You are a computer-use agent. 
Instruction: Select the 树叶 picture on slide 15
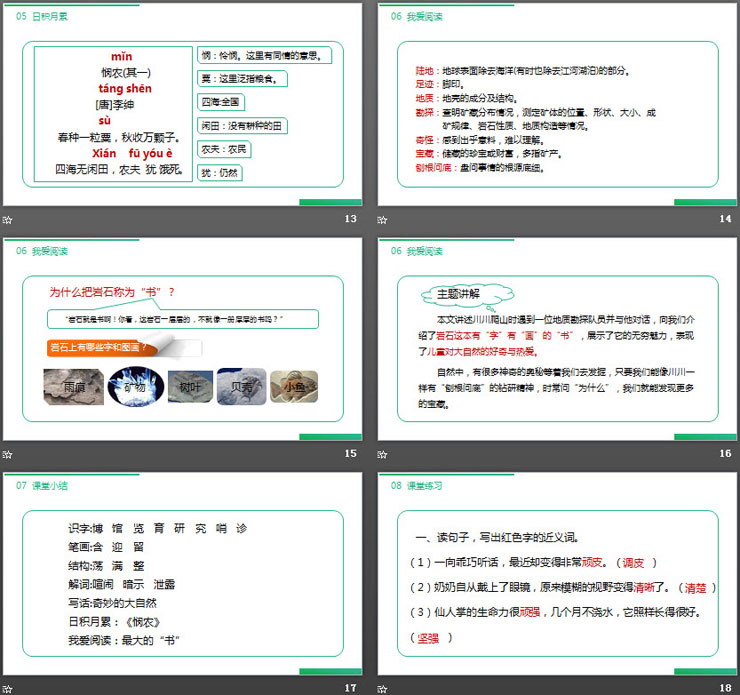(x=187, y=387)
